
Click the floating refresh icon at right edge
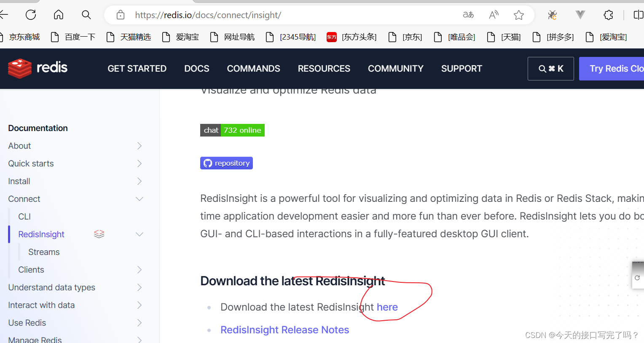coord(637,278)
